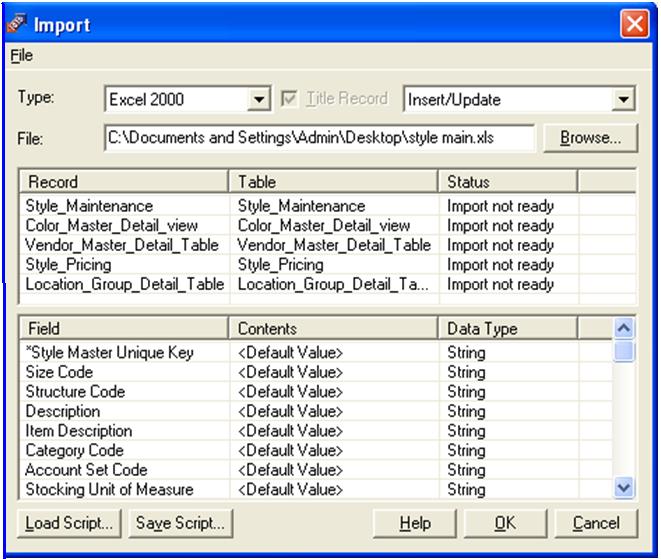
Task: Open the Excel 2000 type dropdown
Action: pyautogui.click(x=259, y=99)
